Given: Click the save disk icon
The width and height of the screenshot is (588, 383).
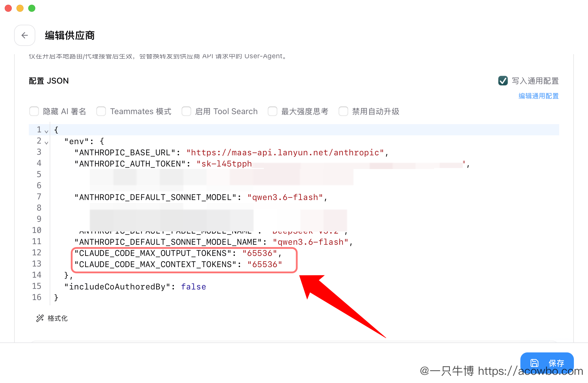Looking at the screenshot, I should coord(534,363).
